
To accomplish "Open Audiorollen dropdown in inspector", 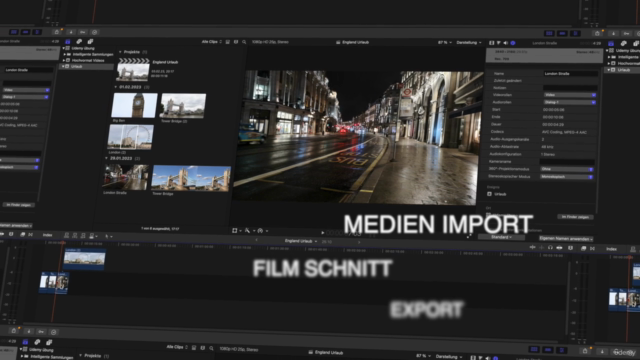I will pos(569,102).
